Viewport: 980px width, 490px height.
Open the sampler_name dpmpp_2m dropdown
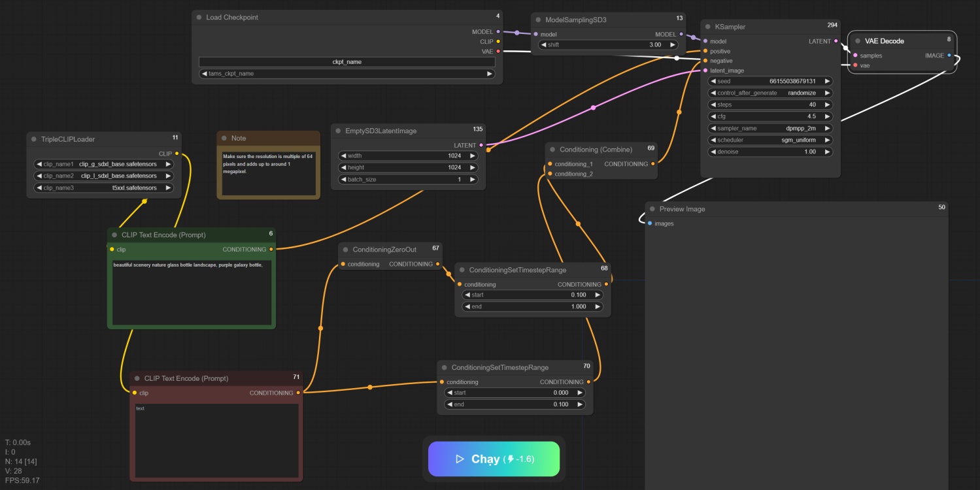pos(770,128)
